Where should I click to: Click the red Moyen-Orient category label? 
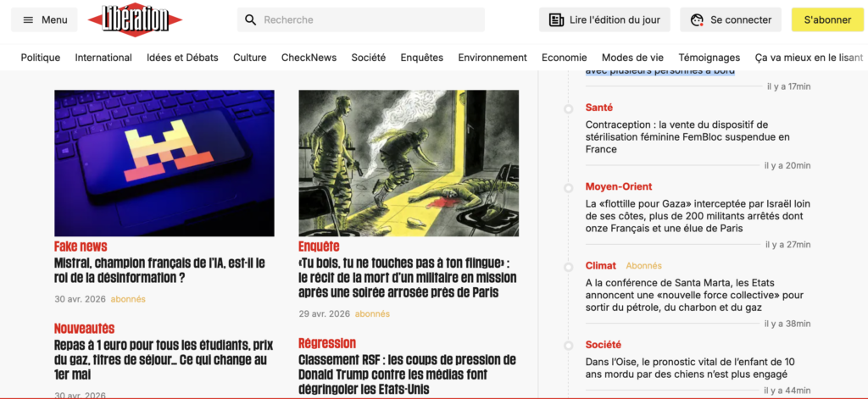(x=618, y=186)
